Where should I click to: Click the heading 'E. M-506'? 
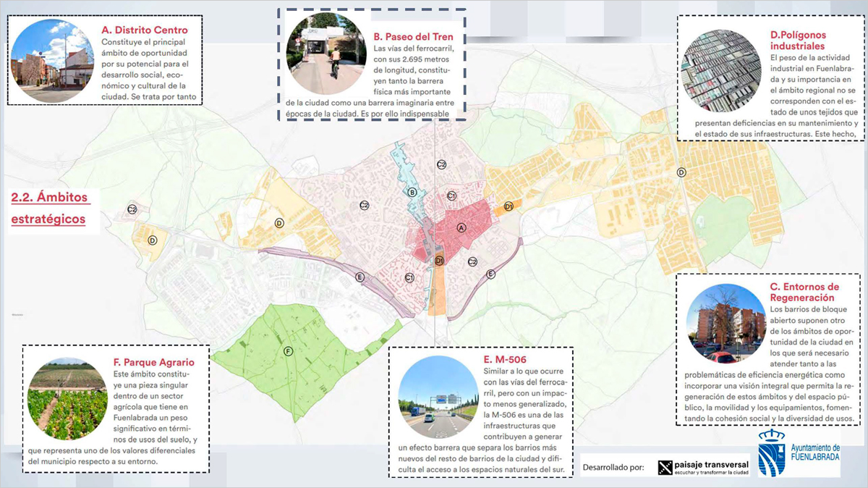pos(505,359)
